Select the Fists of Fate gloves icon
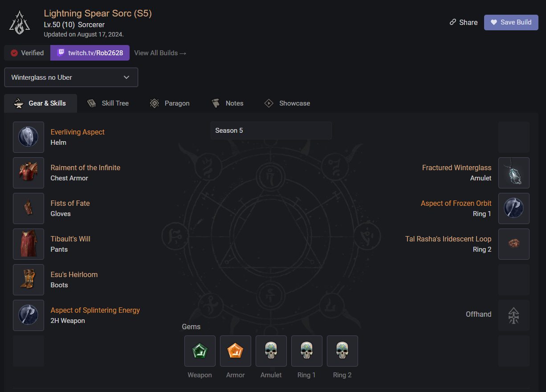 pos(29,208)
